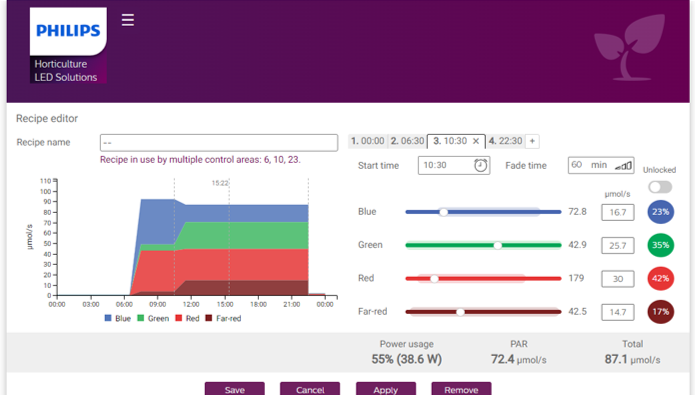Click the Red 42% circle badge

tap(660, 278)
